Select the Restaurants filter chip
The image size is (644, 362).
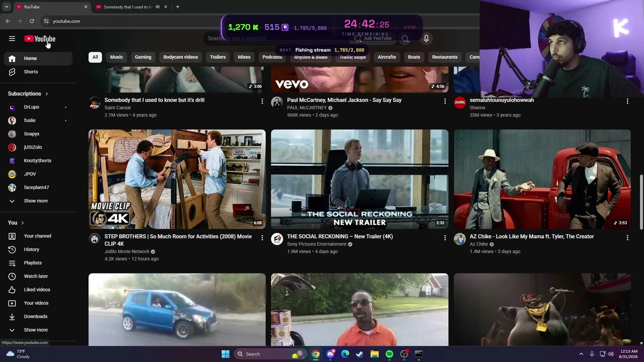(445, 57)
